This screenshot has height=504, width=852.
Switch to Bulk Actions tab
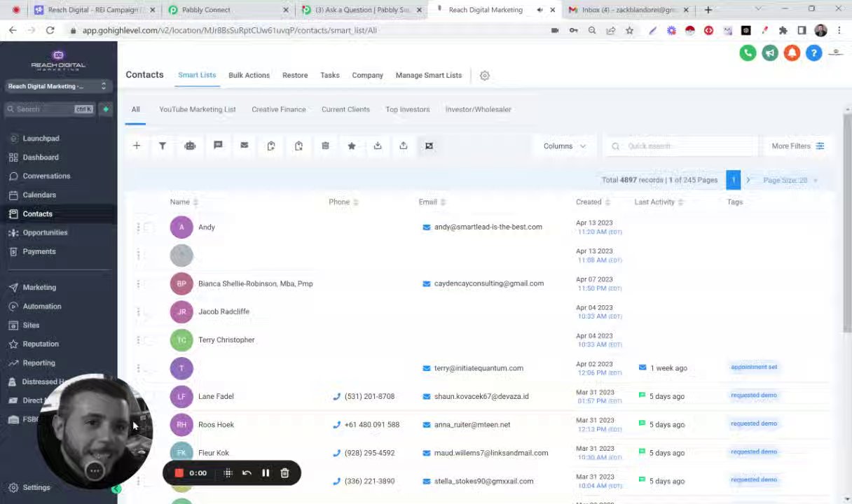249,76
